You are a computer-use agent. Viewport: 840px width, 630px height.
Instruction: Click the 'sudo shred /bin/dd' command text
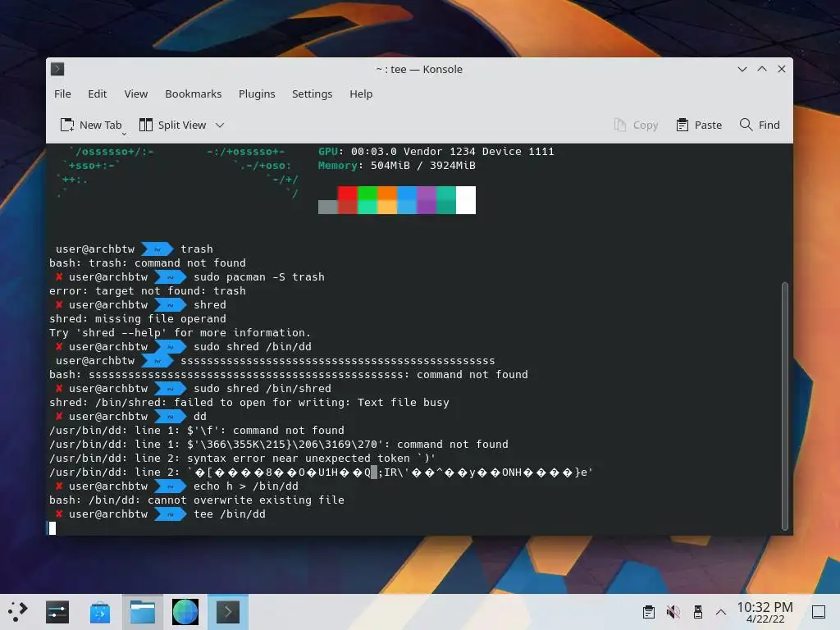253,347
